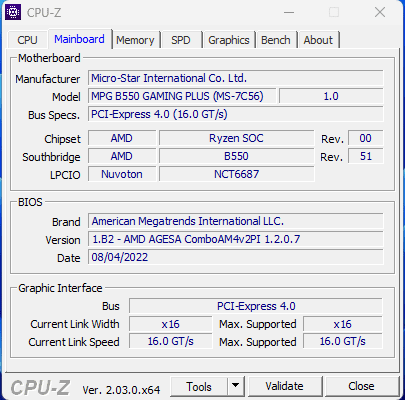This screenshot has height=400, width=405.
Task: Click the Validate button
Action: point(284,386)
